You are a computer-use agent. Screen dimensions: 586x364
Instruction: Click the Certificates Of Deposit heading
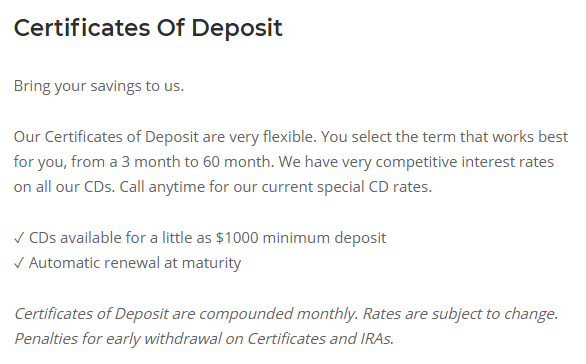pyautogui.click(x=148, y=28)
